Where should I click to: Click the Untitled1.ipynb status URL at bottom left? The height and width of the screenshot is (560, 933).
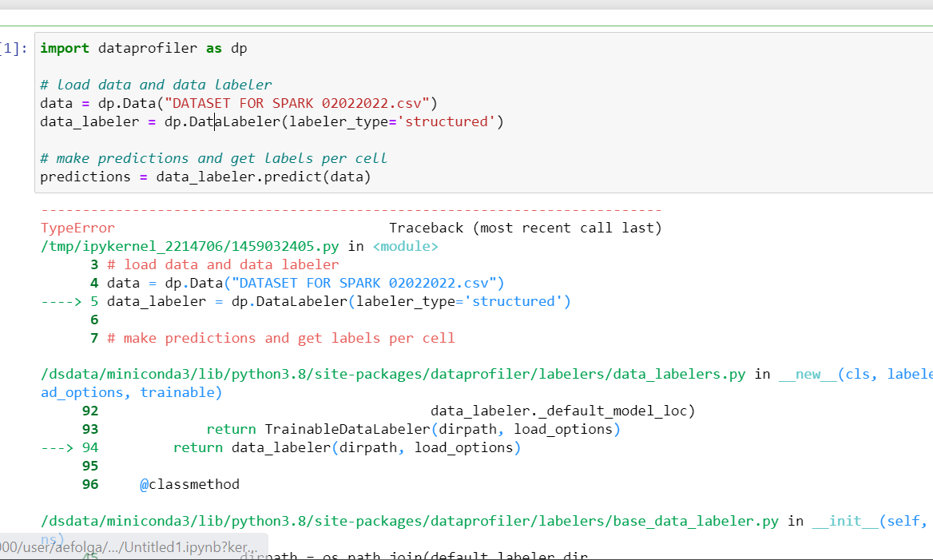tap(129, 547)
